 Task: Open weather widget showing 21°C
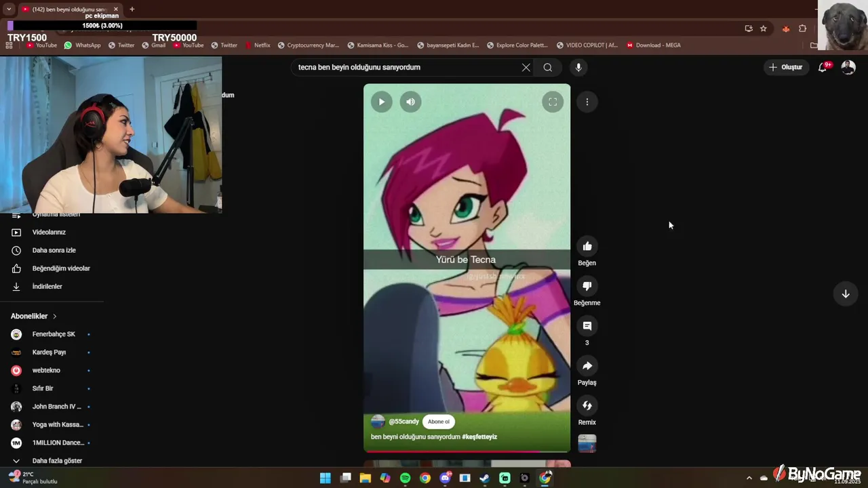[x=33, y=478]
